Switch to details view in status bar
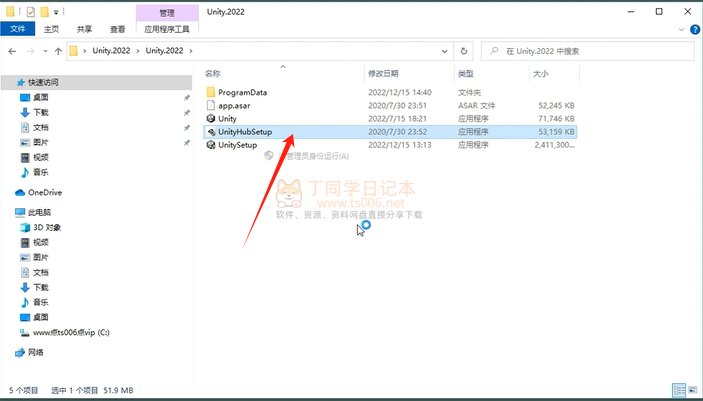Viewport: 703px width, 401px height. pyautogui.click(x=679, y=389)
